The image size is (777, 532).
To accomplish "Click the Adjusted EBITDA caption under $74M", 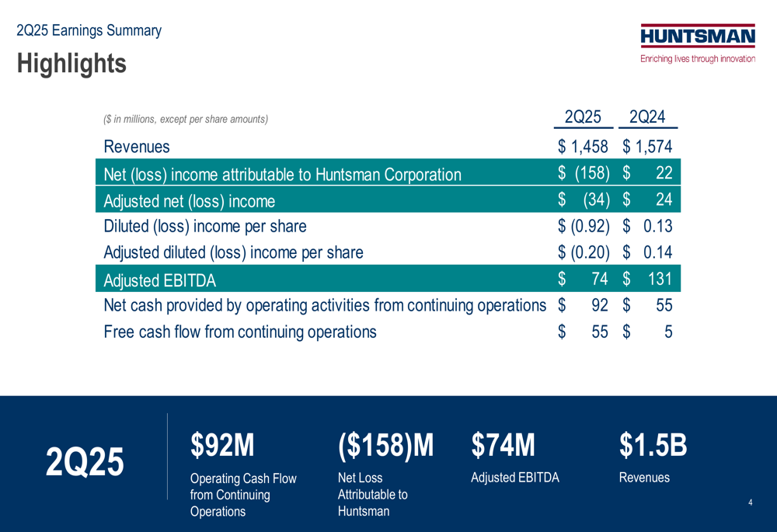I will point(515,478).
